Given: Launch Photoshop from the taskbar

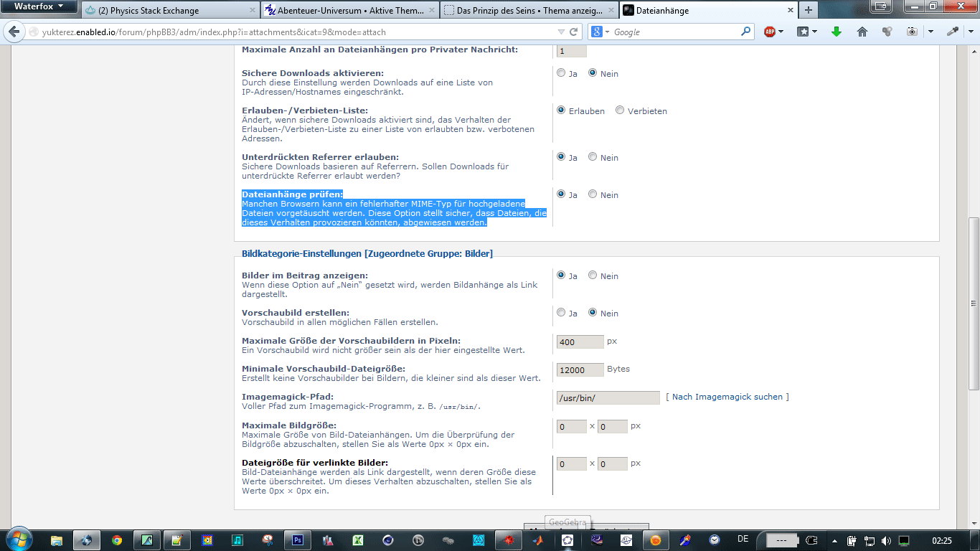Looking at the screenshot, I should click(x=296, y=540).
